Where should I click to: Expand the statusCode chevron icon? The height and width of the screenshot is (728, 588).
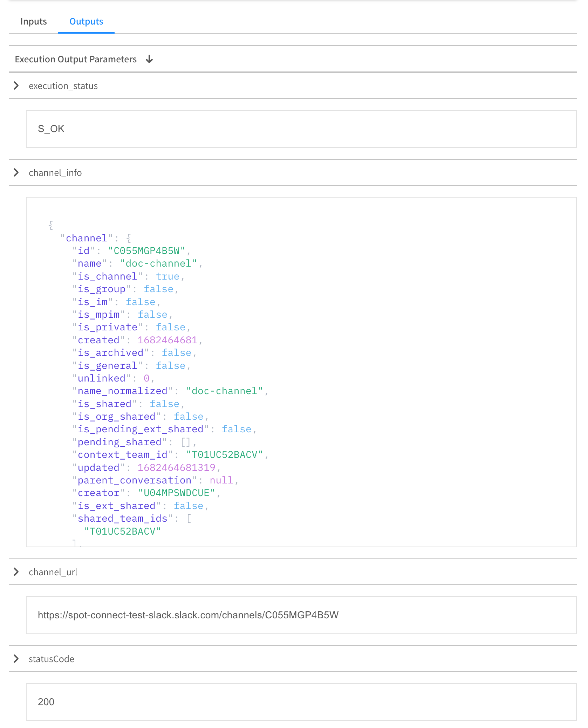pyautogui.click(x=16, y=659)
